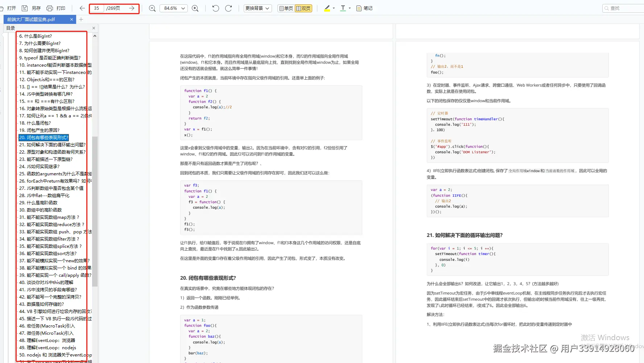Screen dimensions: 644x363
Task: Open outline item 18. 什么是闭包?
Action: click(x=35, y=123)
